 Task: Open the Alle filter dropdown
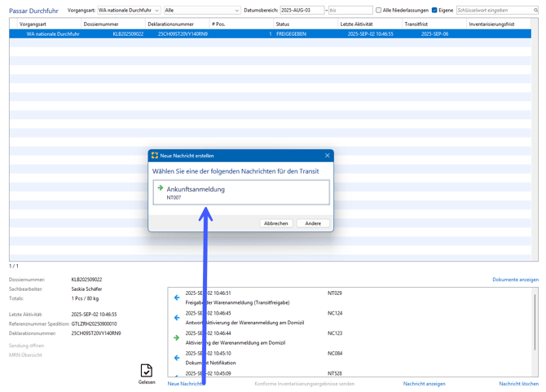202,10
